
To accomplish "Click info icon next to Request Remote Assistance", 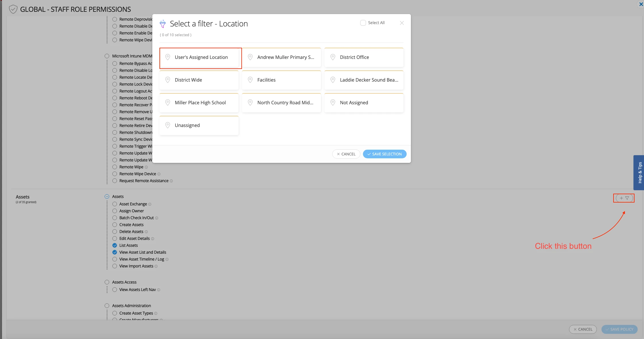I will 171,181.
